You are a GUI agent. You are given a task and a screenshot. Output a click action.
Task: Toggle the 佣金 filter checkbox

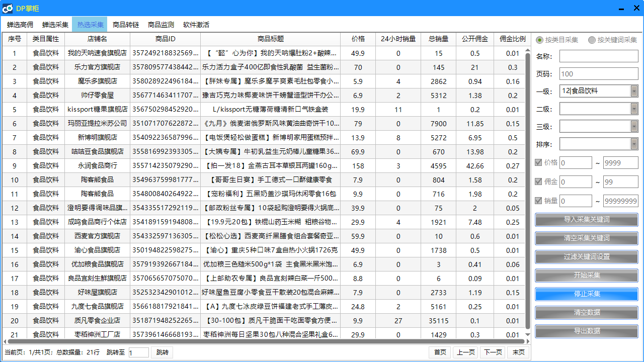point(538,182)
